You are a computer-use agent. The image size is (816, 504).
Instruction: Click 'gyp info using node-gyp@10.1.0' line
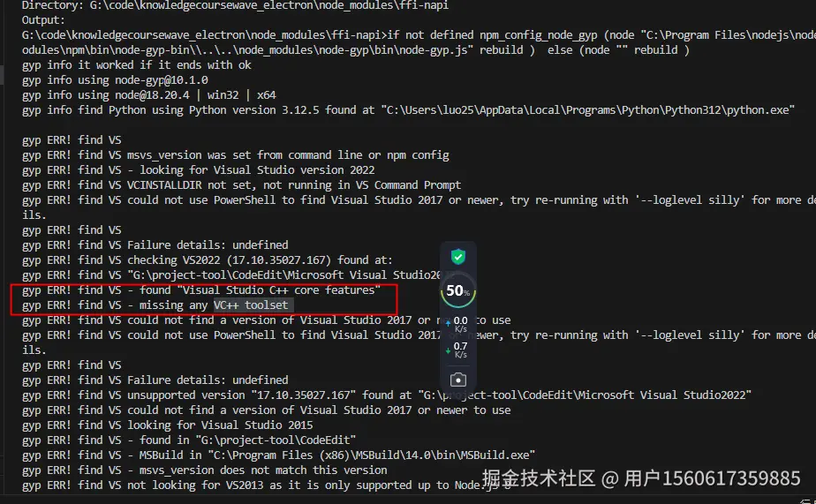115,79
